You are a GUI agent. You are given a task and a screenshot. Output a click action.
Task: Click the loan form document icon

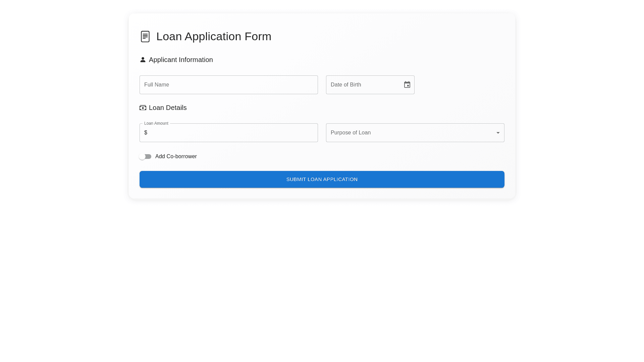pyautogui.click(x=145, y=37)
